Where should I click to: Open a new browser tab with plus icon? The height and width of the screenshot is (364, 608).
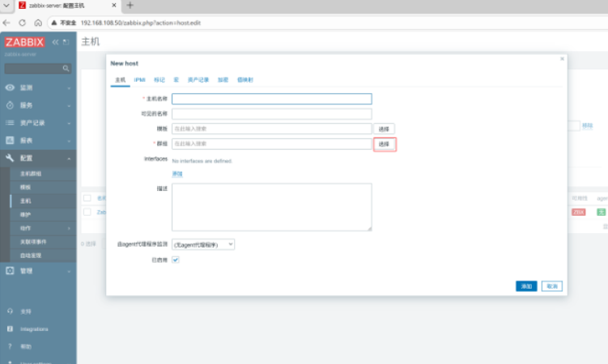[x=130, y=6]
